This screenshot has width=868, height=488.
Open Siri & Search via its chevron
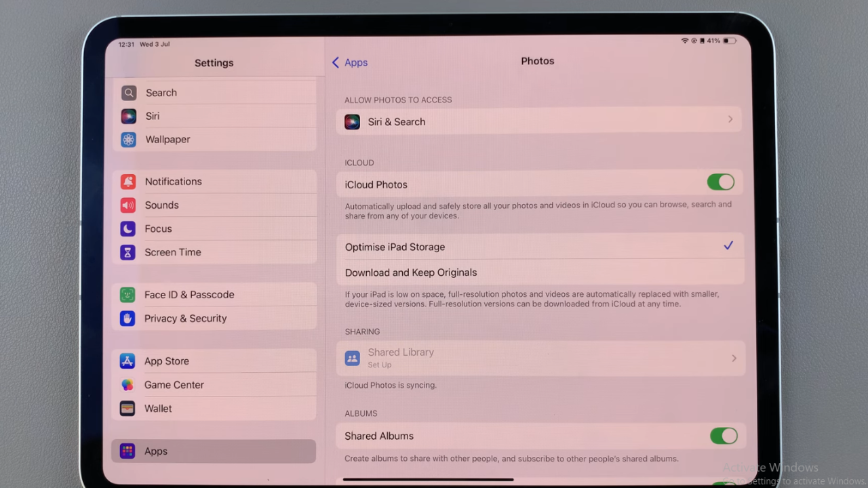coord(730,119)
